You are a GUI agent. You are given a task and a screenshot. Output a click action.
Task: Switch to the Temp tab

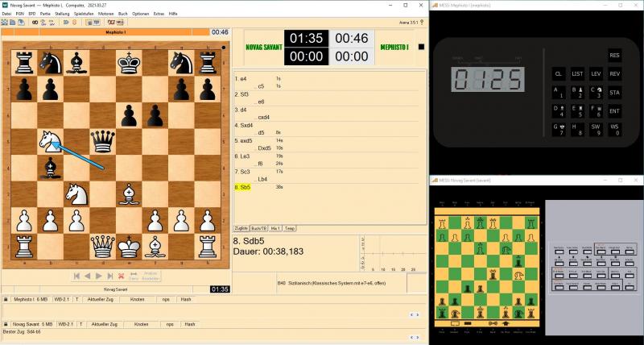(x=291, y=228)
